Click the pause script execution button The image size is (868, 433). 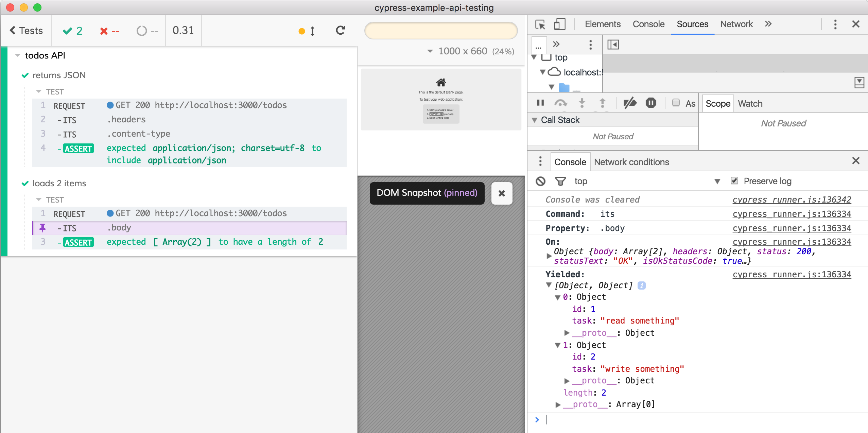click(x=540, y=103)
